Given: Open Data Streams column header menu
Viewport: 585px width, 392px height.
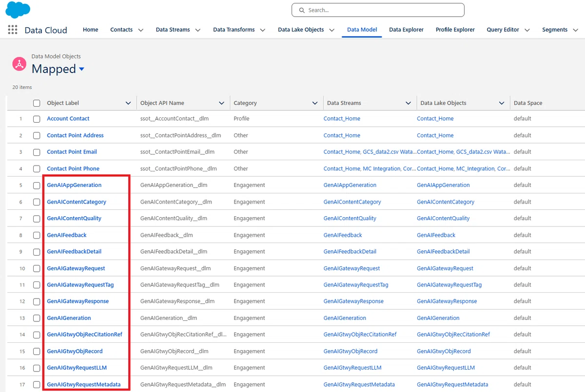Looking at the screenshot, I should 409,103.
